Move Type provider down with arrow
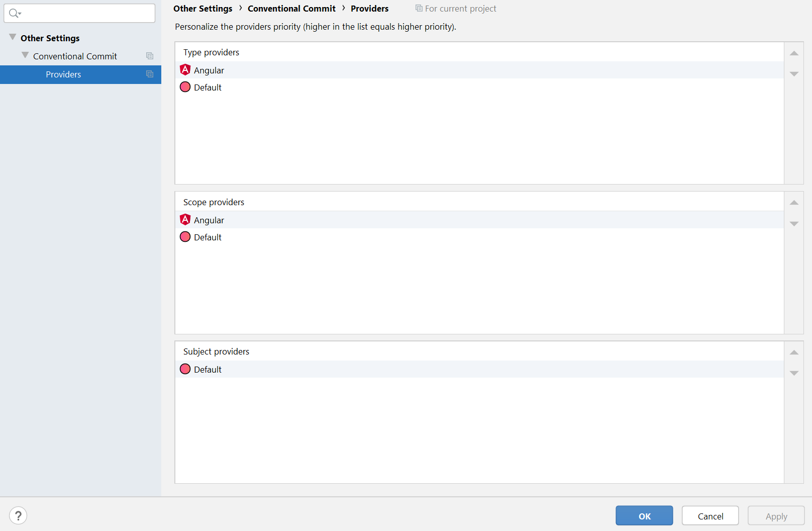The width and height of the screenshot is (812, 531). [x=794, y=74]
